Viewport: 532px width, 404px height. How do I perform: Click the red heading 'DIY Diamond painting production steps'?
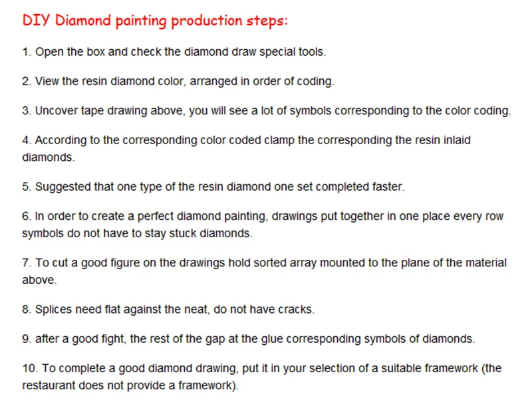[155, 21]
